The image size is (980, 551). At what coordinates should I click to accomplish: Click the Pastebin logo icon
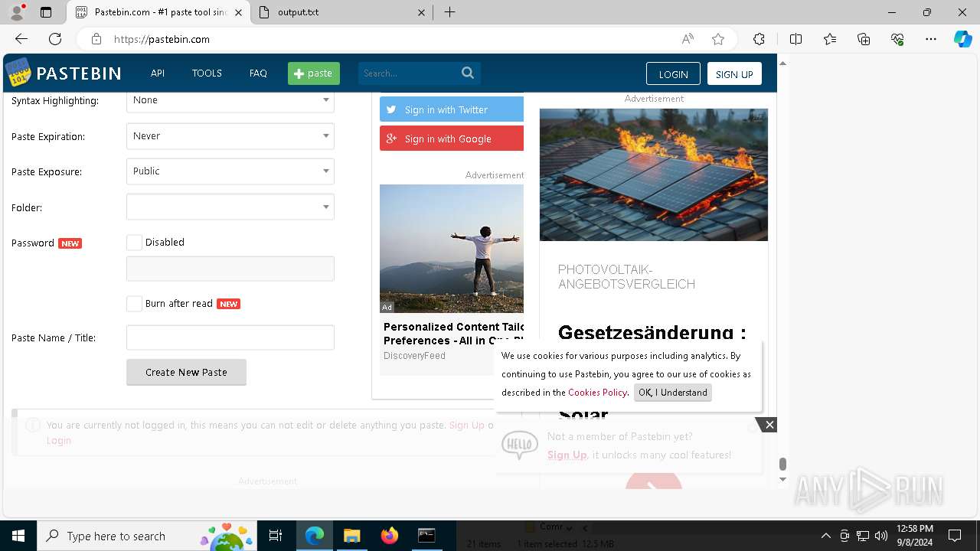(18, 73)
